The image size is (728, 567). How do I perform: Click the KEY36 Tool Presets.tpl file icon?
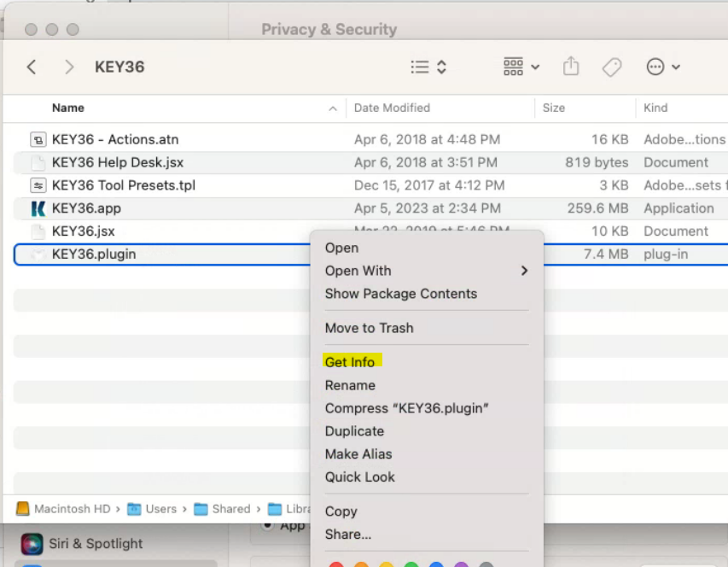[38, 185]
